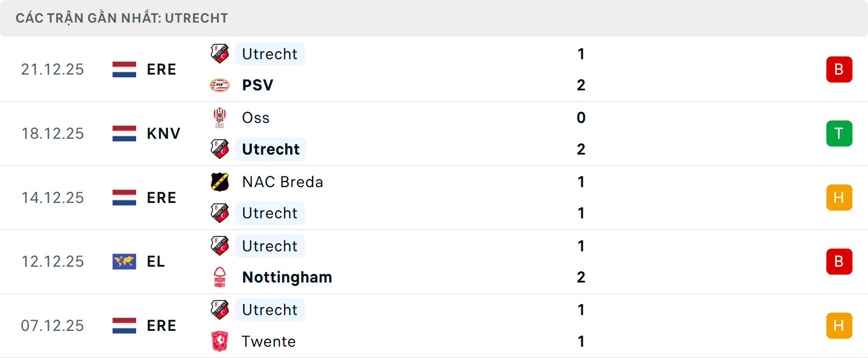Click orange H badge for Twente match

(839, 325)
